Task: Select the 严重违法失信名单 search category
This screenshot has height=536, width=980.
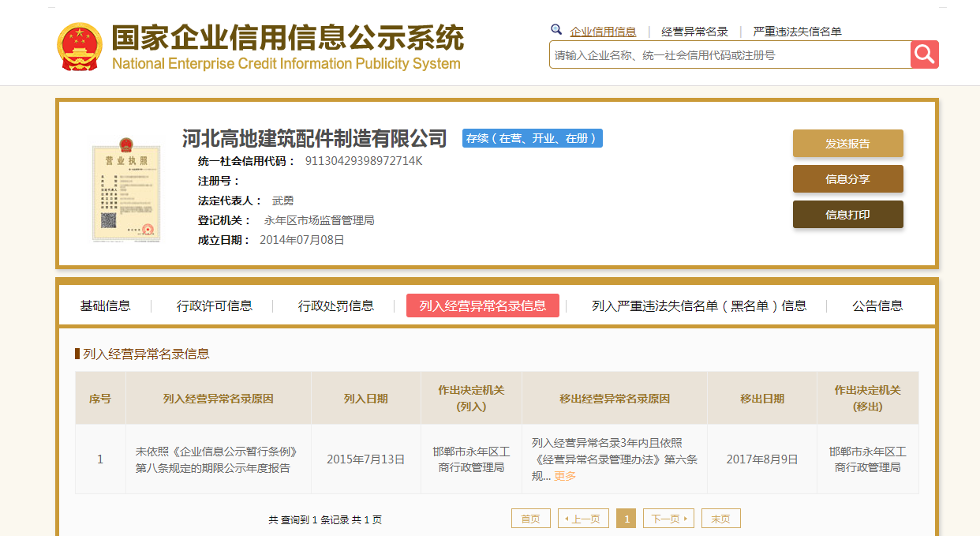Action: (797, 32)
